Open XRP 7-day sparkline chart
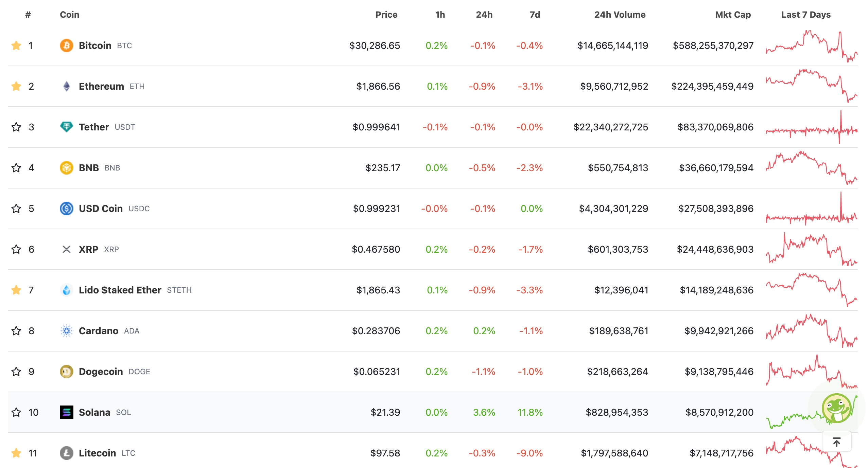 [812, 249]
